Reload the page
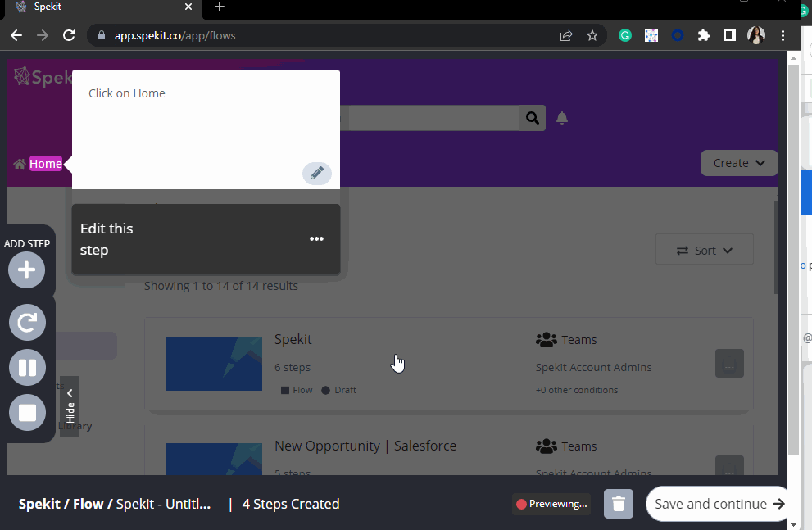This screenshot has height=530, width=812. click(x=69, y=35)
